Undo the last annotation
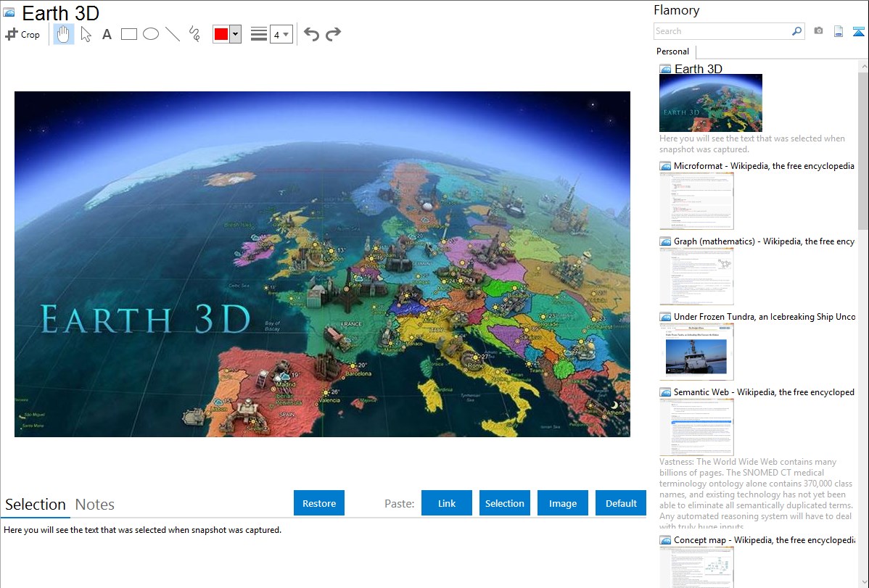Screen dimensions: 869x588 click(x=311, y=34)
